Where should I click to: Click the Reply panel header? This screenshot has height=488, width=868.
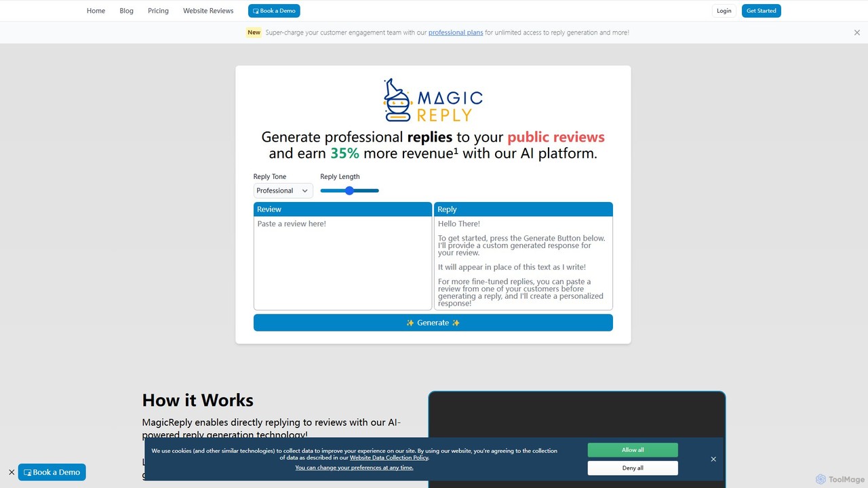coord(523,209)
